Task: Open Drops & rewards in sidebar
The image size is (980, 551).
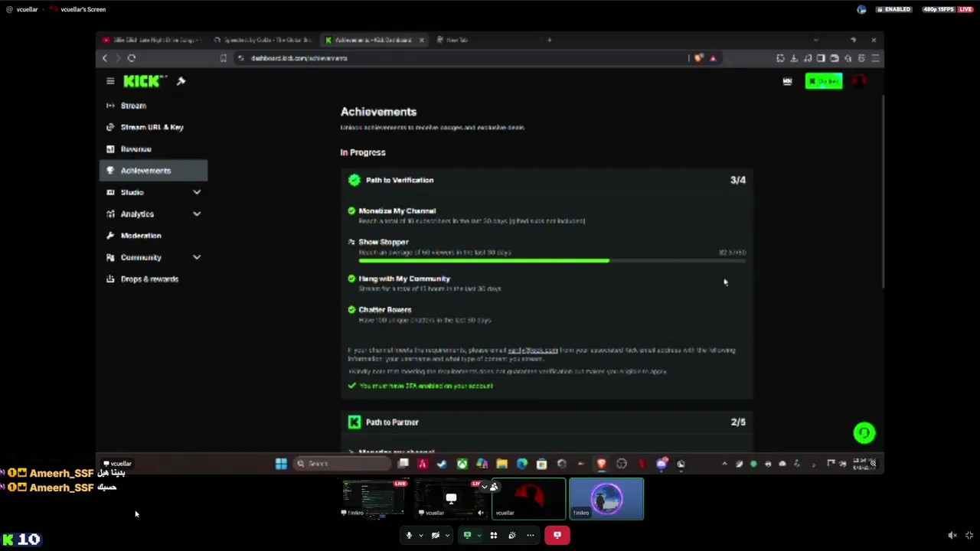Action: click(153, 279)
